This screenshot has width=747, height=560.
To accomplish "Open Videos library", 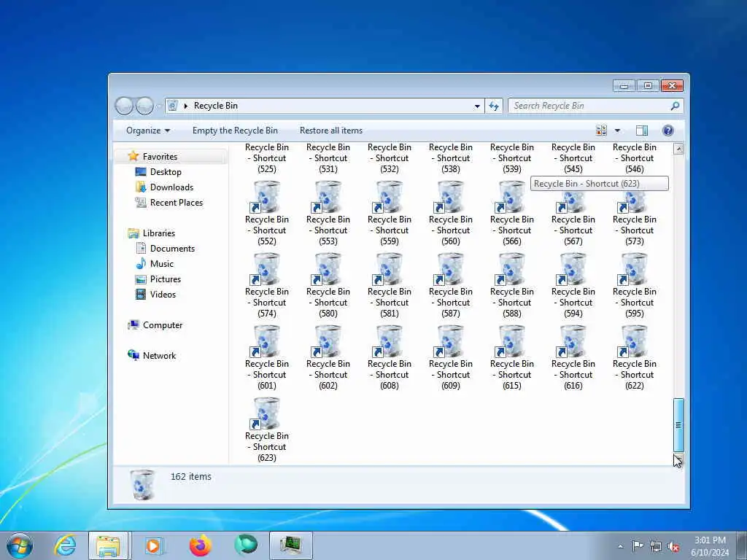I will click(x=163, y=295).
